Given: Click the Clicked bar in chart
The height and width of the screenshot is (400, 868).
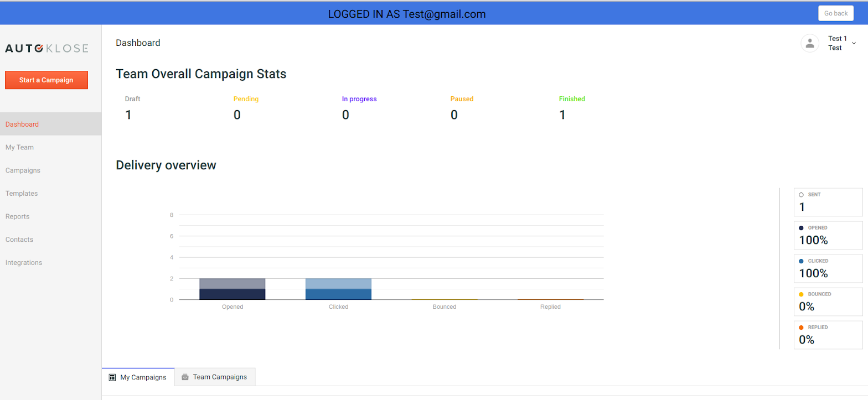Looking at the screenshot, I should tap(338, 289).
